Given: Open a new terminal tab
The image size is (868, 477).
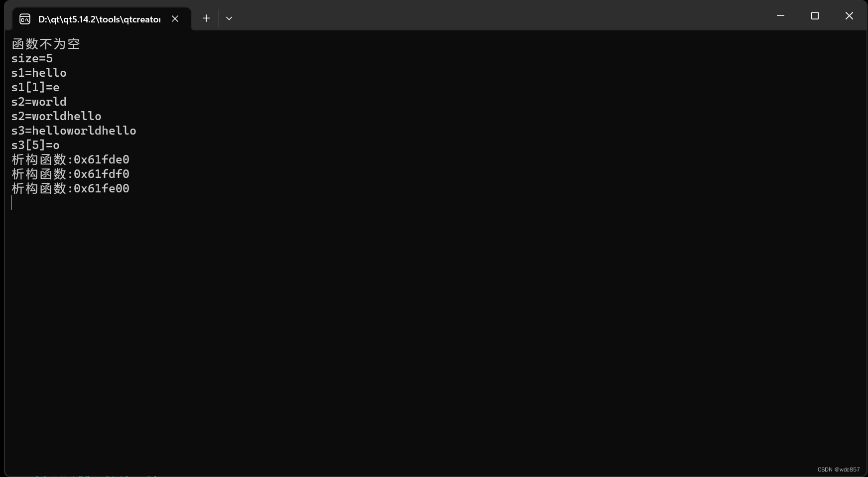Looking at the screenshot, I should click(x=206, y=18).
